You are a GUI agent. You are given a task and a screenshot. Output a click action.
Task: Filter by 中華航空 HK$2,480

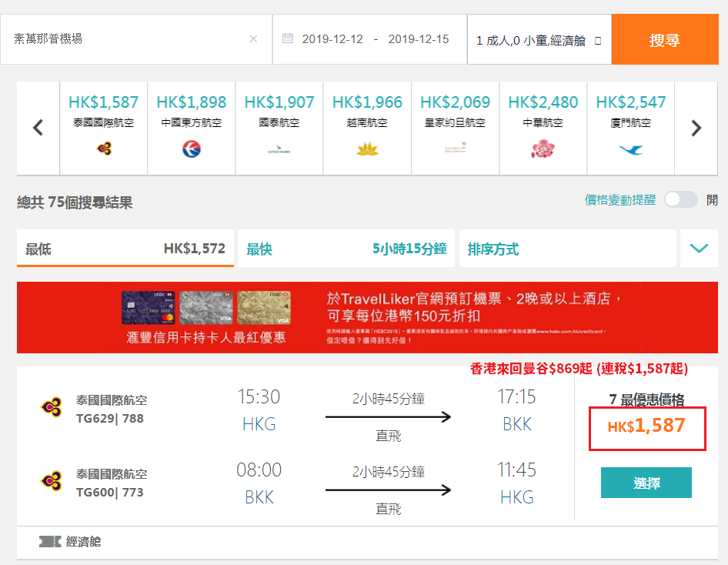coord(543,128)
